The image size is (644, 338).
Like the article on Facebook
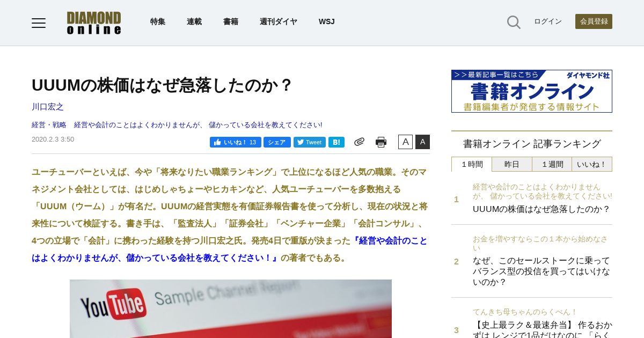(x=235, y=142)
